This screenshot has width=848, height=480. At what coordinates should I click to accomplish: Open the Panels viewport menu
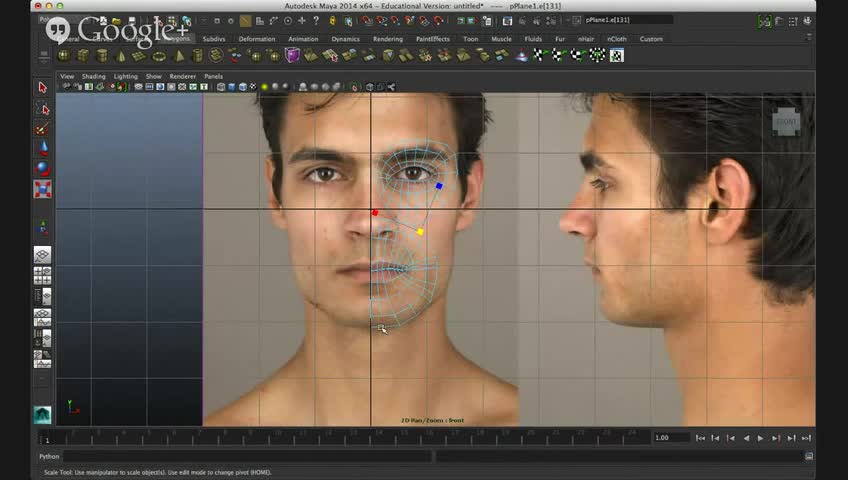pos(213,76)
